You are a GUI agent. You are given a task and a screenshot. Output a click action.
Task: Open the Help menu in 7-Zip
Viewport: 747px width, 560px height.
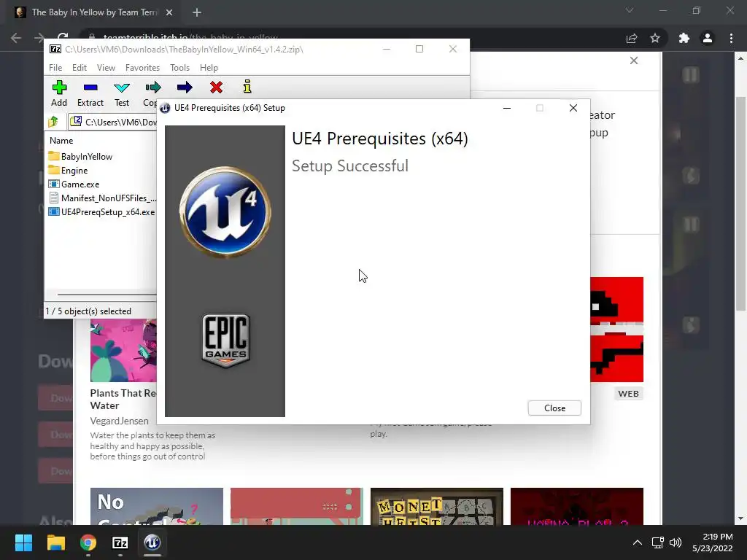[209, 68]
